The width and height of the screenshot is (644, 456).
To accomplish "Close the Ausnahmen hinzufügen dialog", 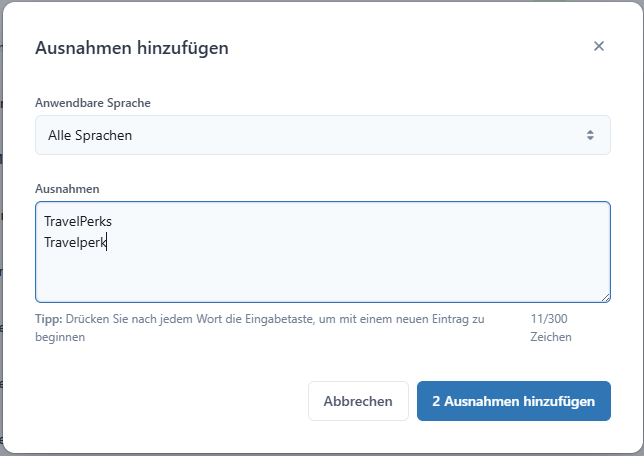I will click(599, 46).
